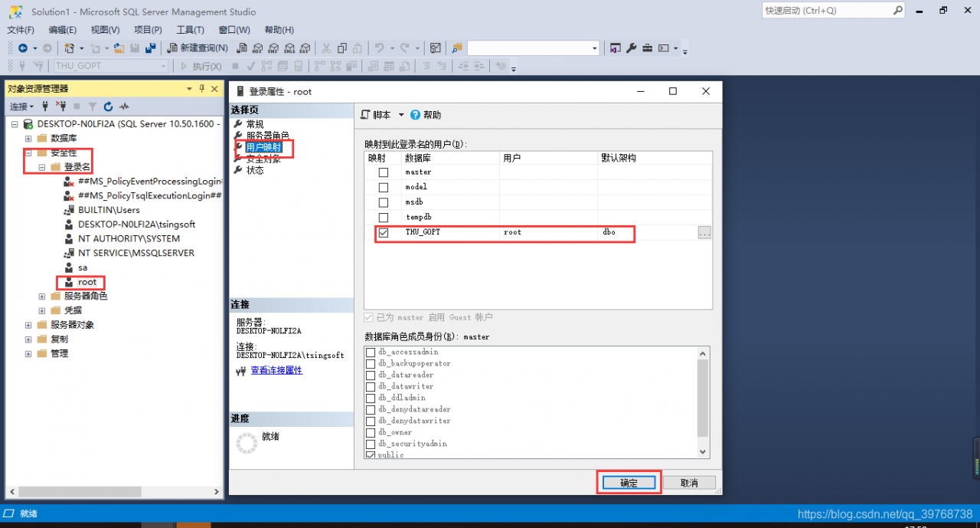The width and height of the screenshot is (980, 528).
Task: Click the XMLA query toolbar icon
Action: point(289,48)
